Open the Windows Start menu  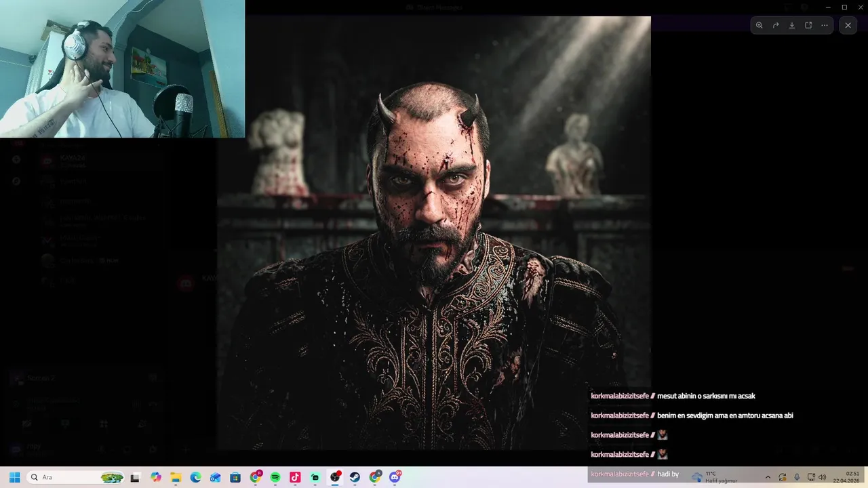click(x=14, y=477)
